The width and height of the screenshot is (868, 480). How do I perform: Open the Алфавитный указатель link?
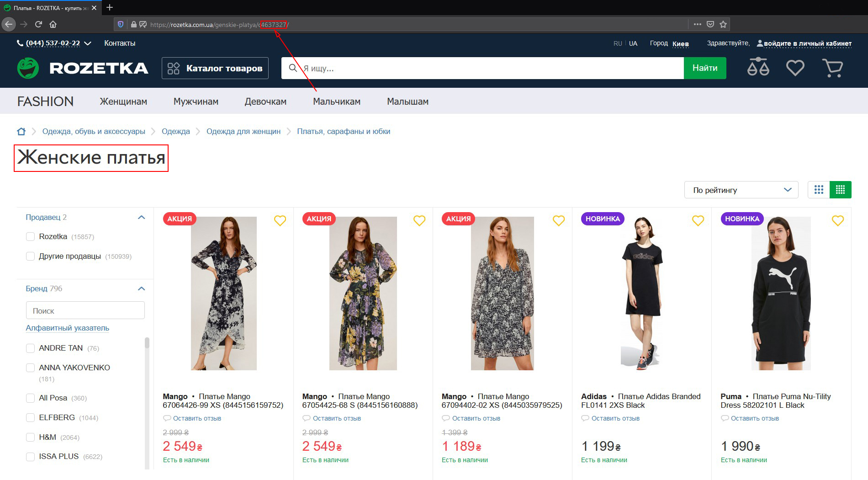(67, 328)
